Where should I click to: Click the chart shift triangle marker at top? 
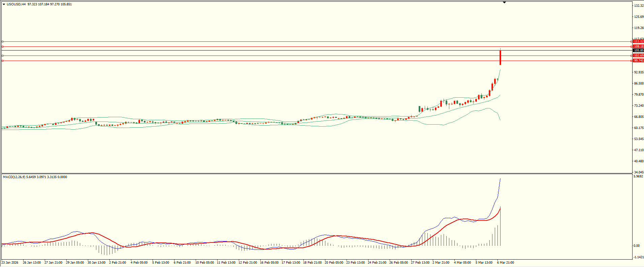[504, 2]
